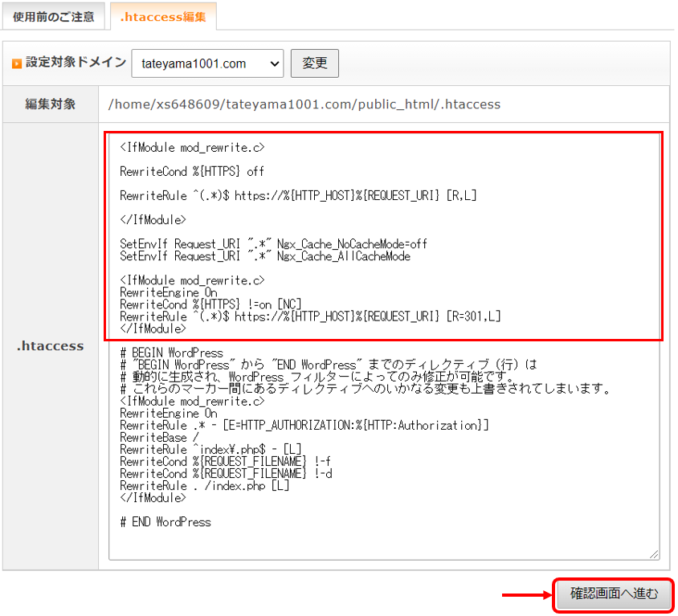Click the textarea resize handle corner
This screenshot has width=678, height=616.
point(654,553)
